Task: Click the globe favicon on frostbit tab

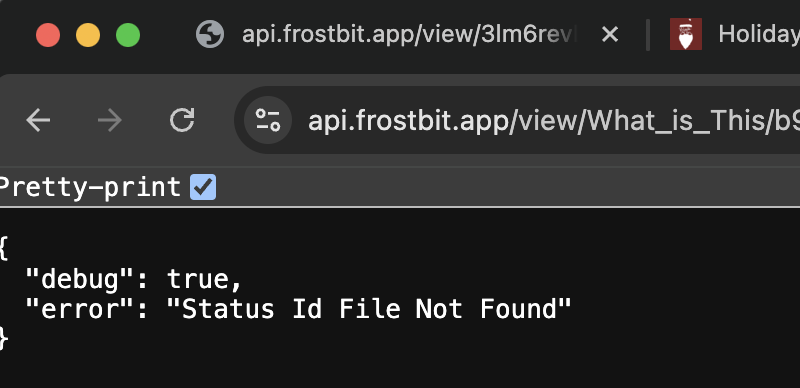Action: pyautogui.click(x=210, y=35)
